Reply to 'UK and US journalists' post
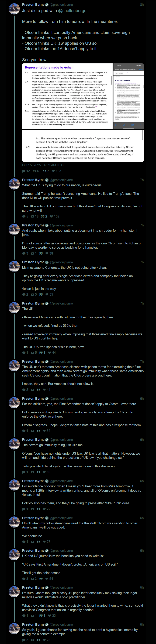156x644 pixels. coord(24,579)
